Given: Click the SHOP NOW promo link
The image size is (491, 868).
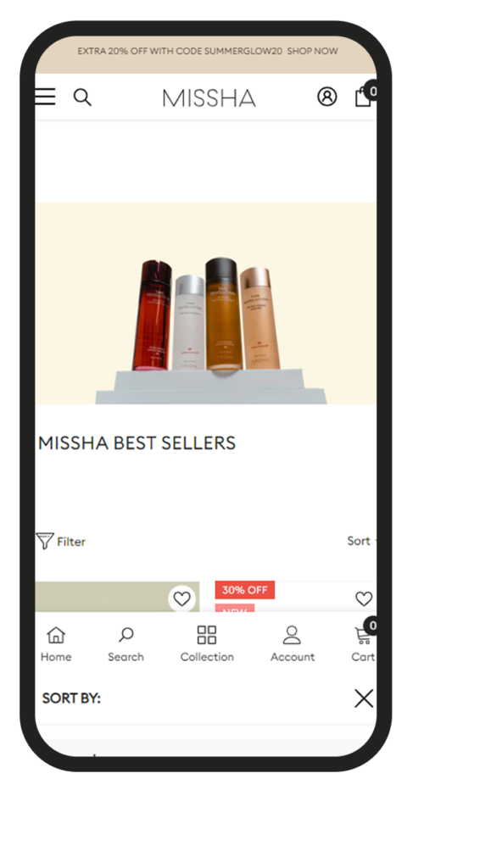Looking at the screenshot, I should coord(312,51).
